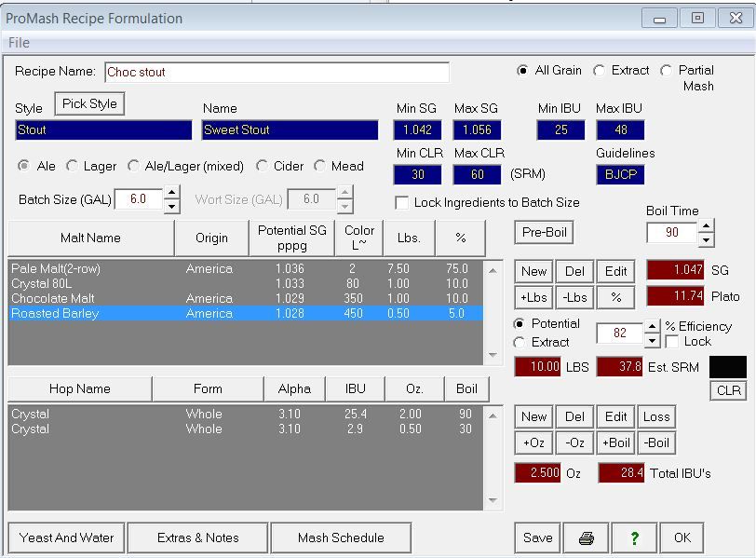The height and width of the screenshot is (558, 756).
Task: Click the +Boil button
Action: [x=615, y=442]
